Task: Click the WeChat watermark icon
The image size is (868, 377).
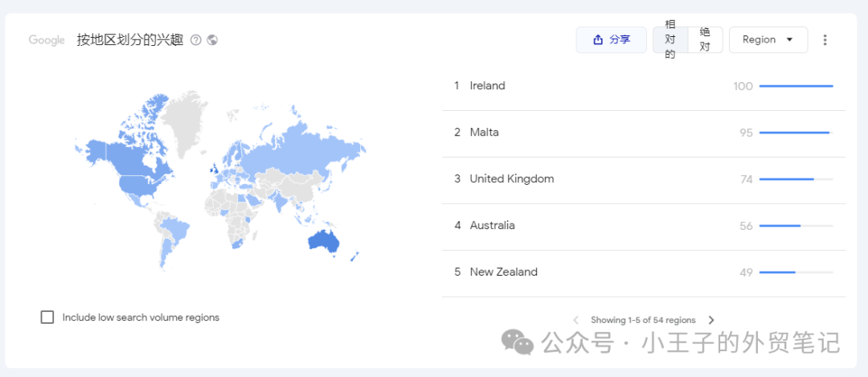Action: pyautogui.click(x=517, y=342)
